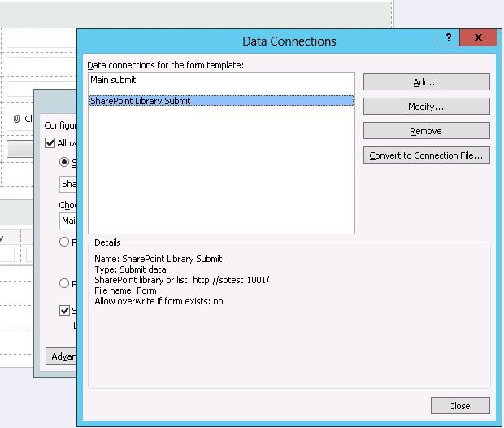This screenshot has width=504, height=428.
Task: Click the File name: Form detail line
Action: tap(125, 290)
